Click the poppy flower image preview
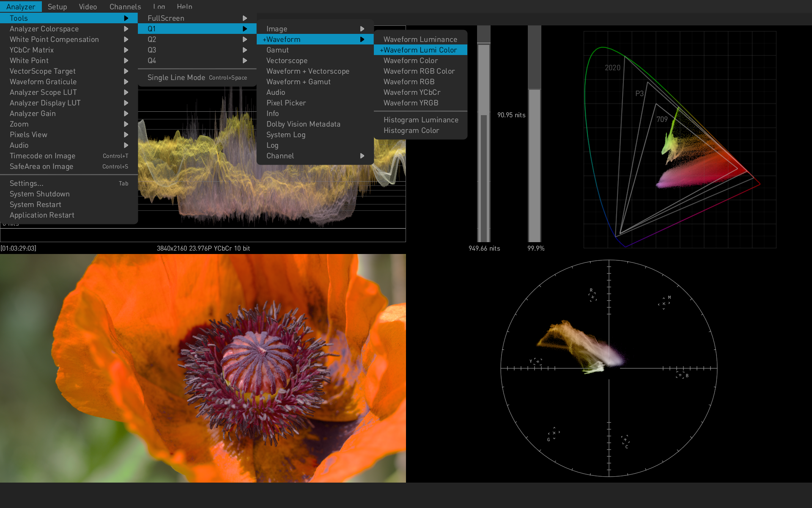Screen dimensions: 812x508 (x=203, y=368)
